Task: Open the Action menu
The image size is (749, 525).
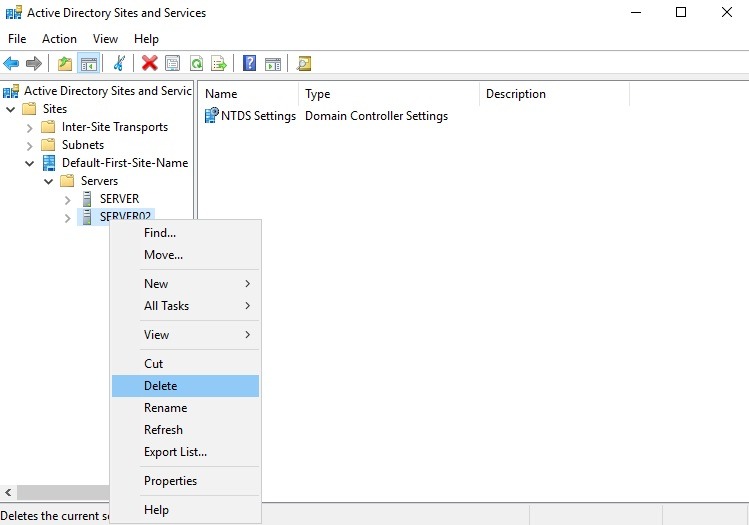Action: [x=59, y=39]
